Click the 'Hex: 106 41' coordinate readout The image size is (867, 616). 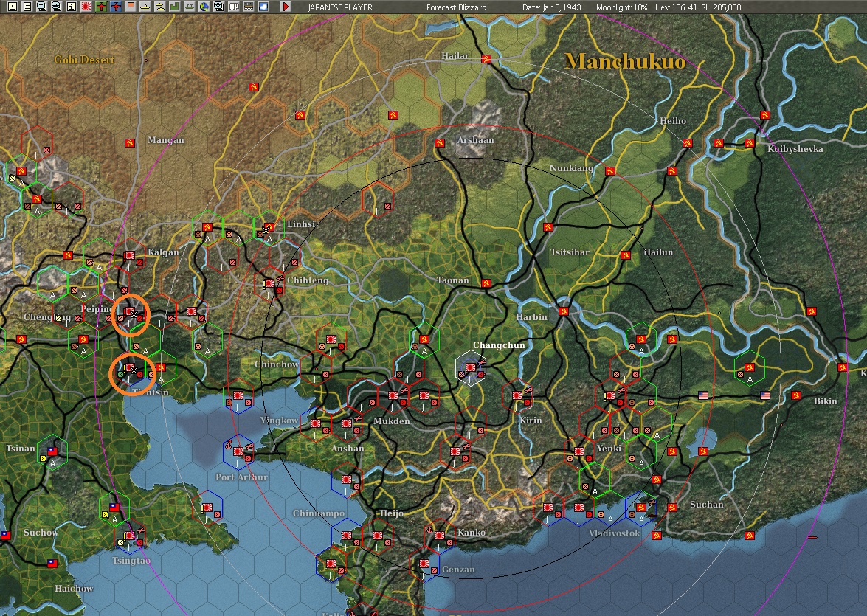point(674,7)
